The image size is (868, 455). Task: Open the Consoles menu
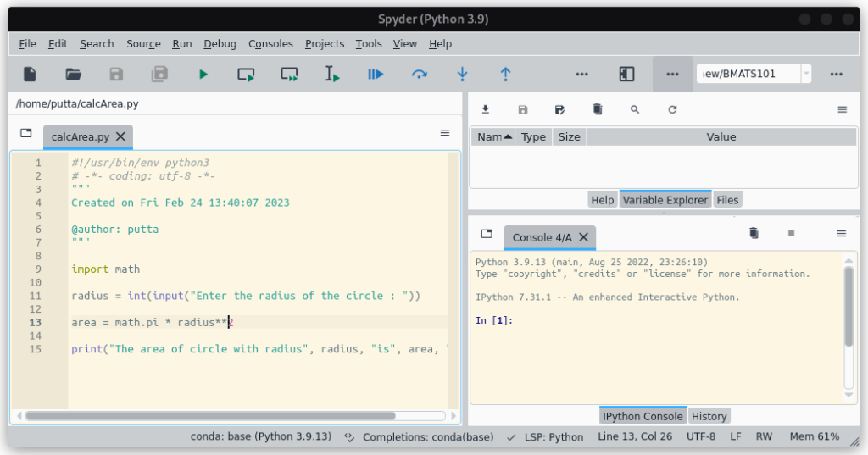click(x=270, y=44)
